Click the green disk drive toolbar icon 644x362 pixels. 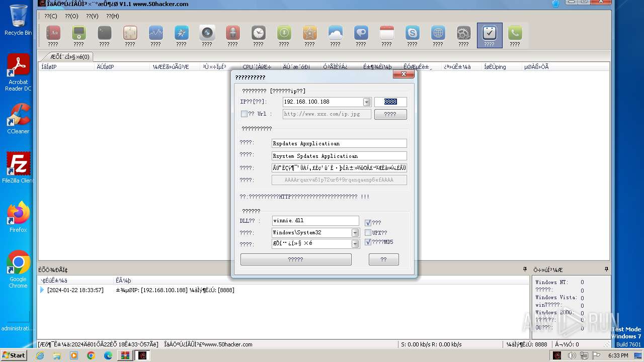pos(78,33)
